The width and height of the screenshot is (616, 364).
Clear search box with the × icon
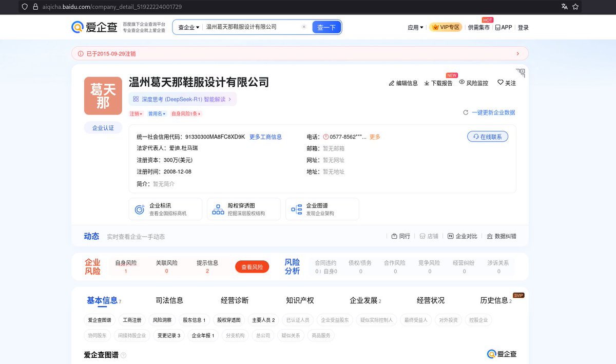pos(303,26)
